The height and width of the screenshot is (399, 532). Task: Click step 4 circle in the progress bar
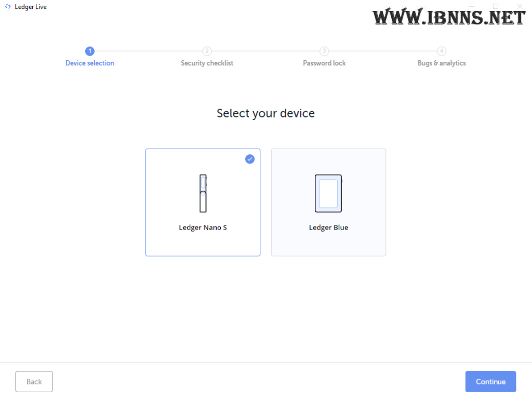click(x=442, y=51)
